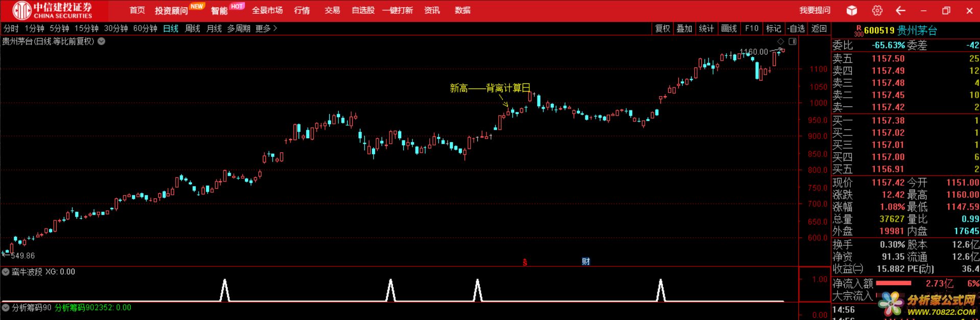
Task: Open the 首页 menu
Action: 137,10
